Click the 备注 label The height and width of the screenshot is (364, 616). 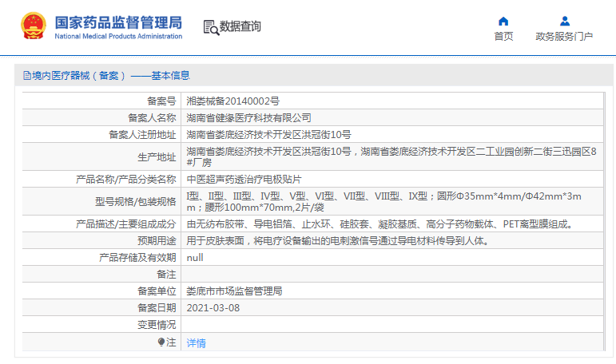pyautogui.click(x=166, y=275)
